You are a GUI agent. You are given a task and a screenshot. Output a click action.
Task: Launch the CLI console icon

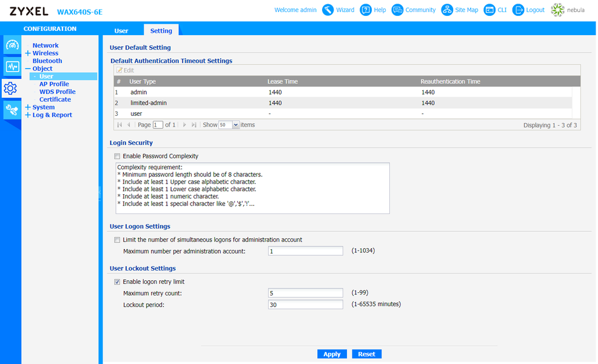(489, 10)
